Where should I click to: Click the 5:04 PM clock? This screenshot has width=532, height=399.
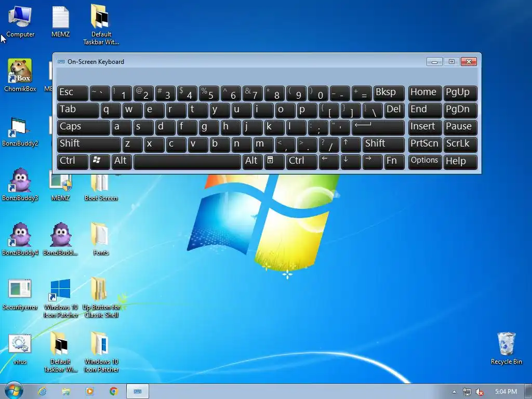tap(506, 392)
